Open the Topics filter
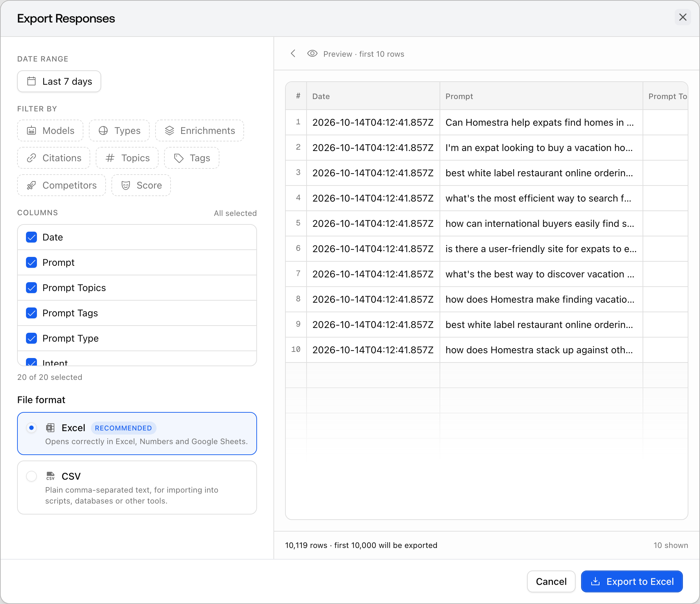The image size is (700, 604). (x=127, y=158)
